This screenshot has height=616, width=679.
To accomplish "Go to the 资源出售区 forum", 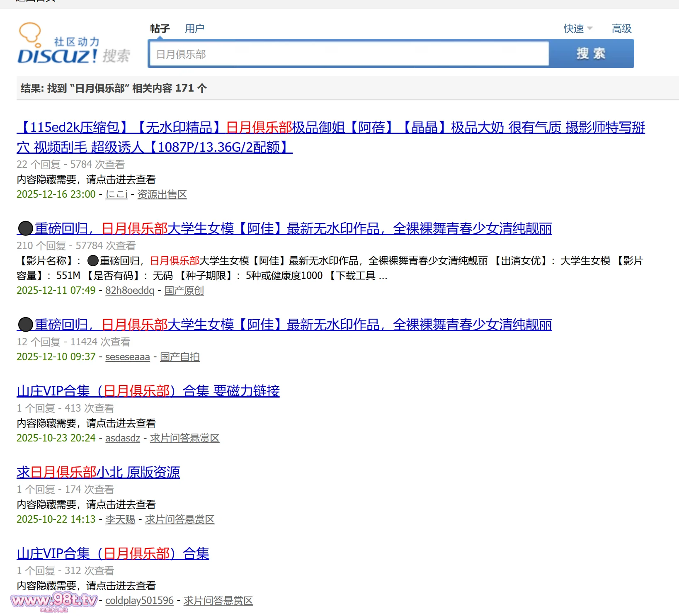I will tap(162, 194).
